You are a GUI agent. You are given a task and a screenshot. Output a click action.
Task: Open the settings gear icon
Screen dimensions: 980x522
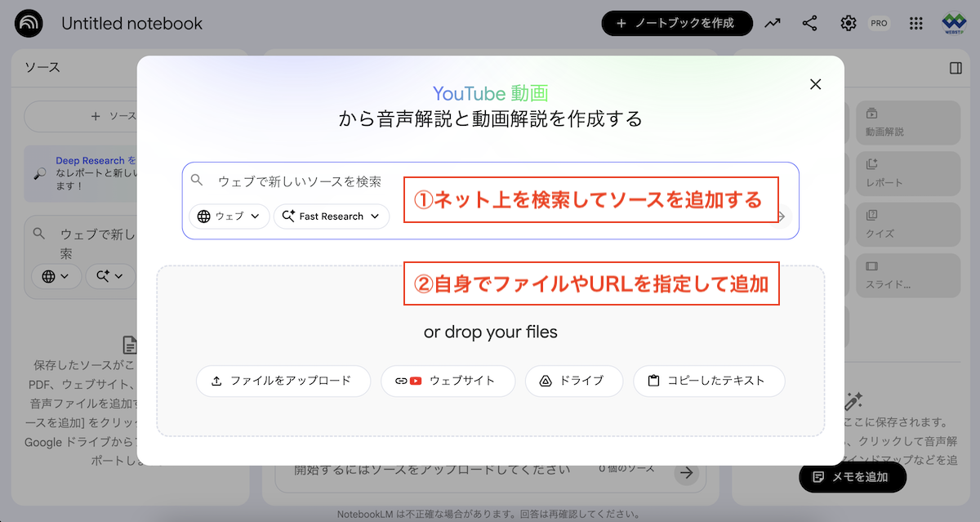(849, 24)
